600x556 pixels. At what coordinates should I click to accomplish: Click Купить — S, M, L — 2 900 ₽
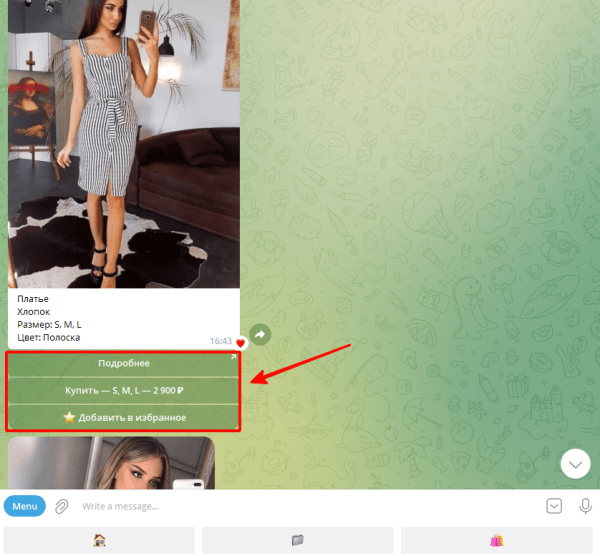tap(124, 390)
